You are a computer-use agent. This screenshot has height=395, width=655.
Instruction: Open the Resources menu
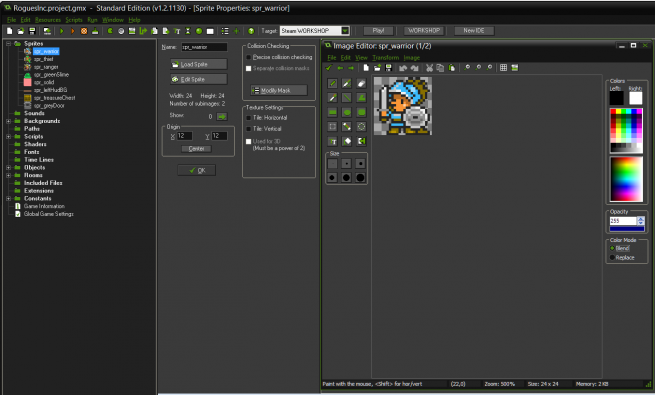click(48, 20)
